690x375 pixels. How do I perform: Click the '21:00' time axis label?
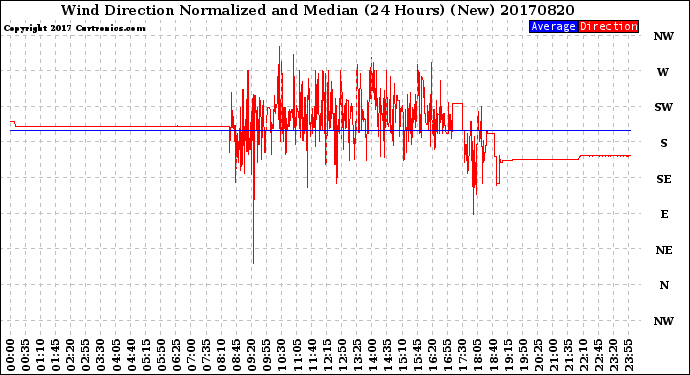[x=553, y=355]
